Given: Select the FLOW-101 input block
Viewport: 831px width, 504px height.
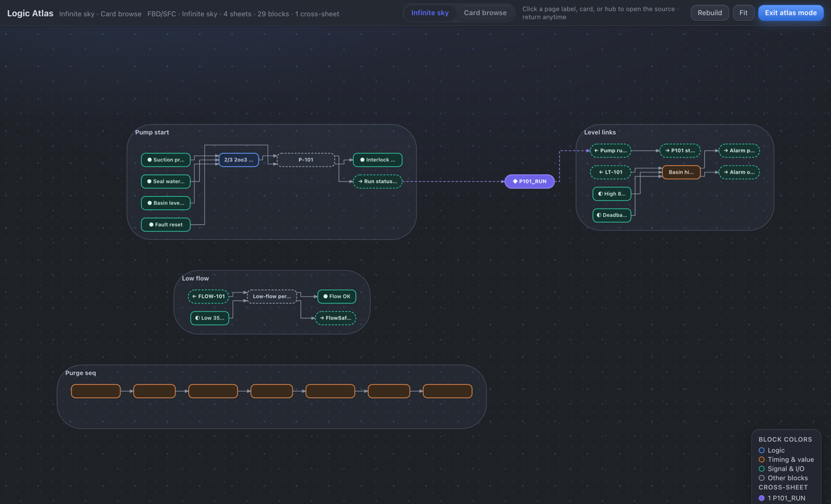Looking at the screenshot, I should tap(208, 296).
